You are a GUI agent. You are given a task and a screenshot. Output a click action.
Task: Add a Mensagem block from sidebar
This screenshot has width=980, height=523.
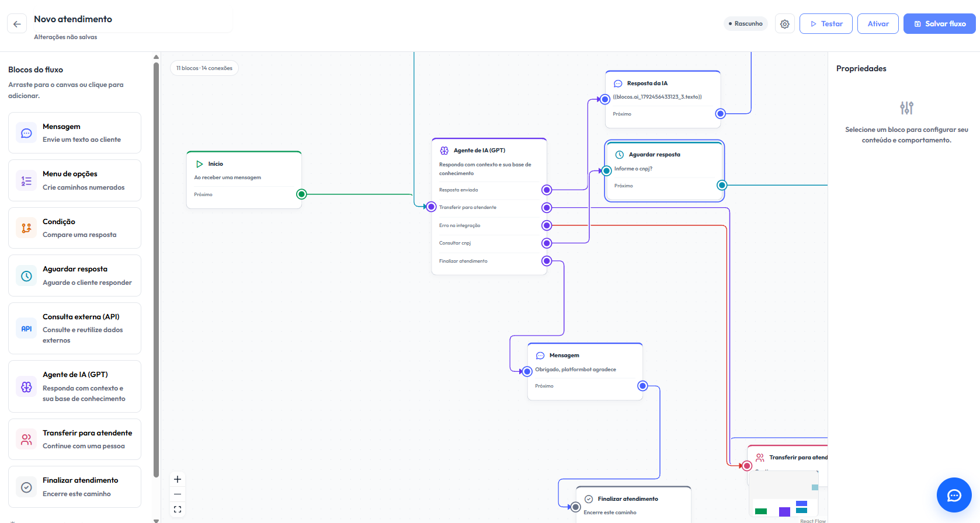pos(75,133)
